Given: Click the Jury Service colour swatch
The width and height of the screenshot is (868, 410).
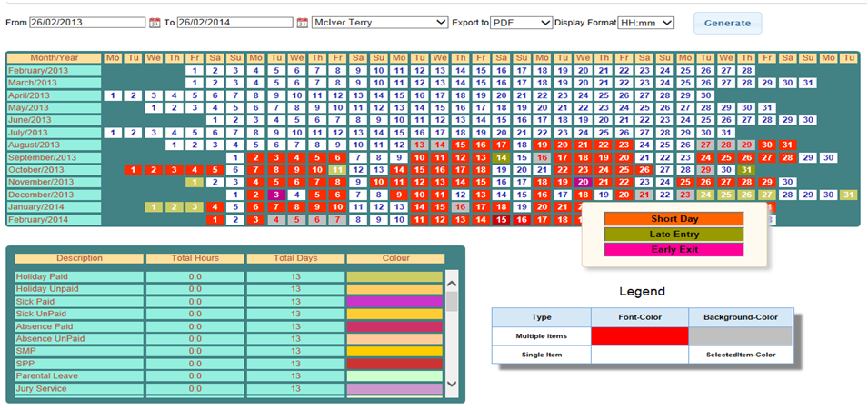Looking at the screenshot, I should (x=394, y=389).
